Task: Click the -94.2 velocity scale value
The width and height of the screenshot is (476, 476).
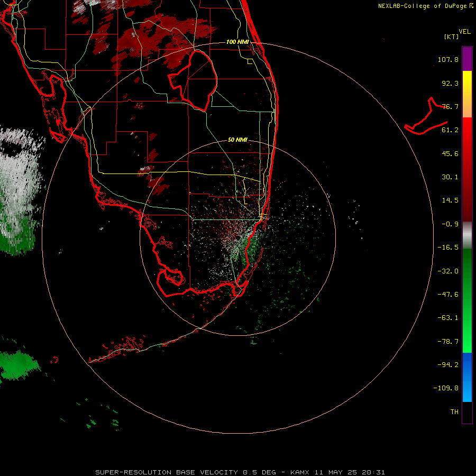Action: [x=448, y=365]
